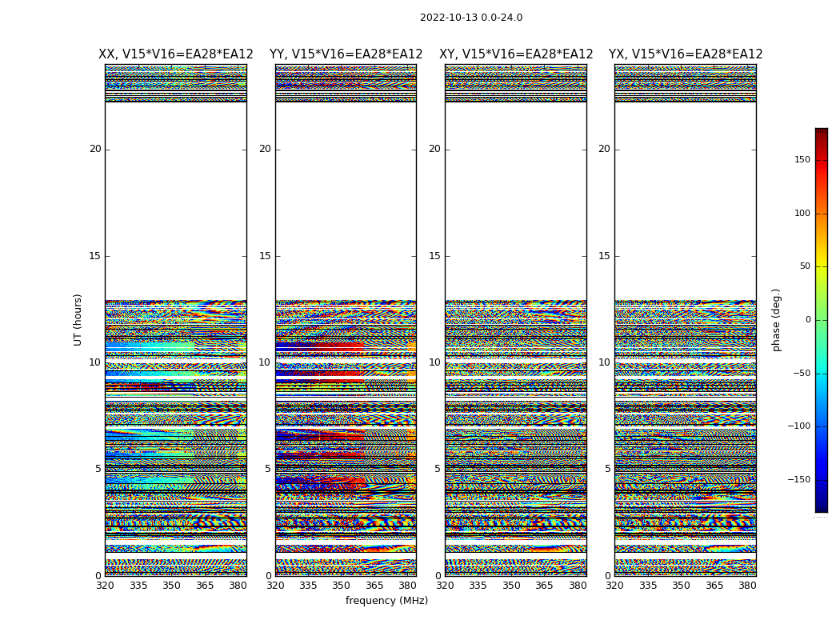Click the 320 MHz tick of YX panel
Image resolution: width=840 pixels, height=640 pixels.
click(x=615, y=586)
